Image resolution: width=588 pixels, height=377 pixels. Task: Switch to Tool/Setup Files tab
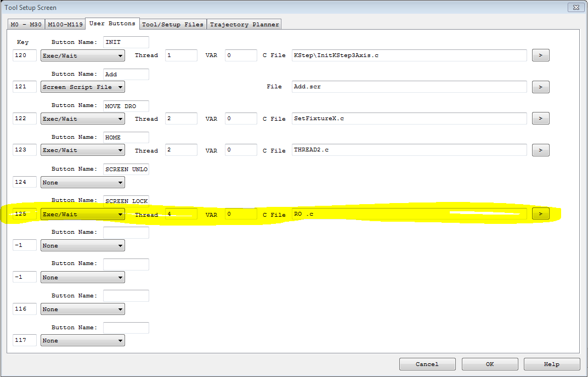click(x=173, y=24)
